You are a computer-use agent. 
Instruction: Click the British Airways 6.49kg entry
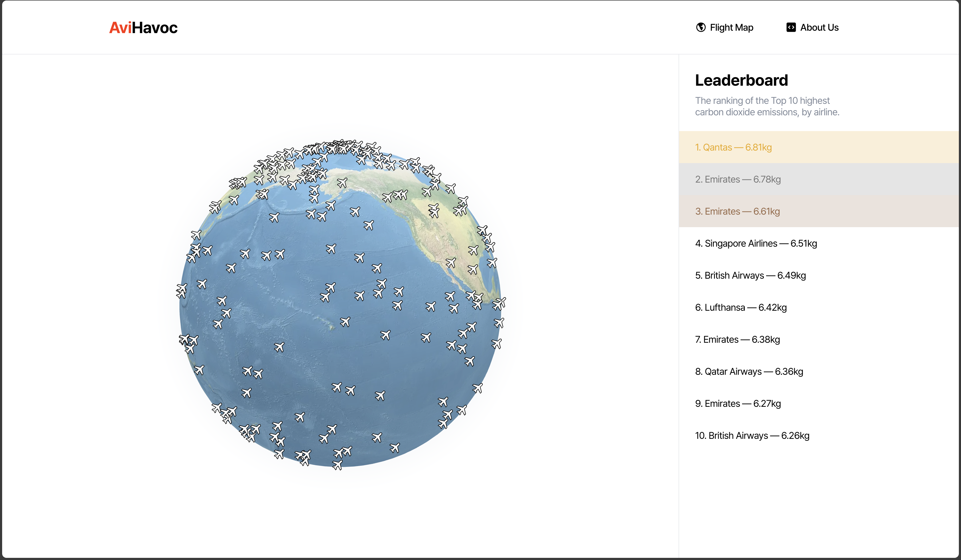coord(750,276)
